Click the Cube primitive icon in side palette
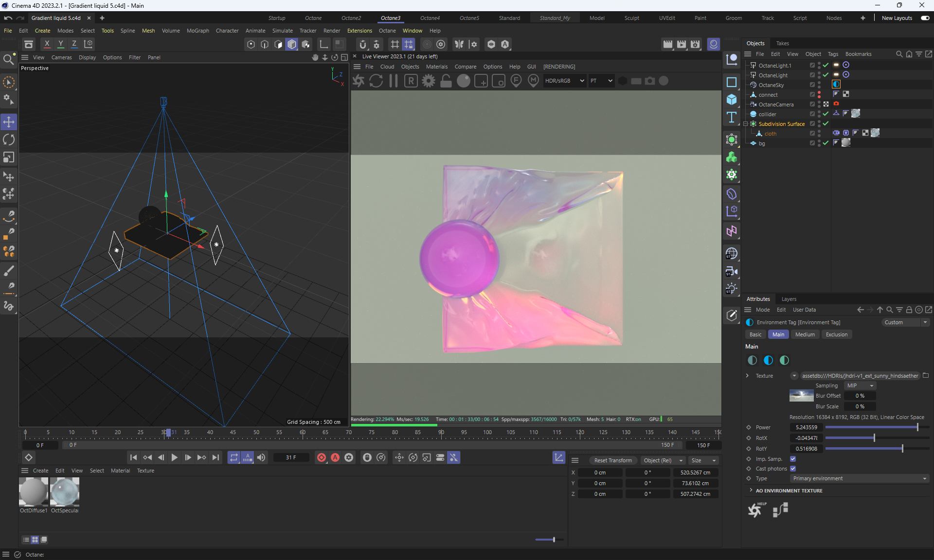The image size is (934, 560). coord(731,100)
